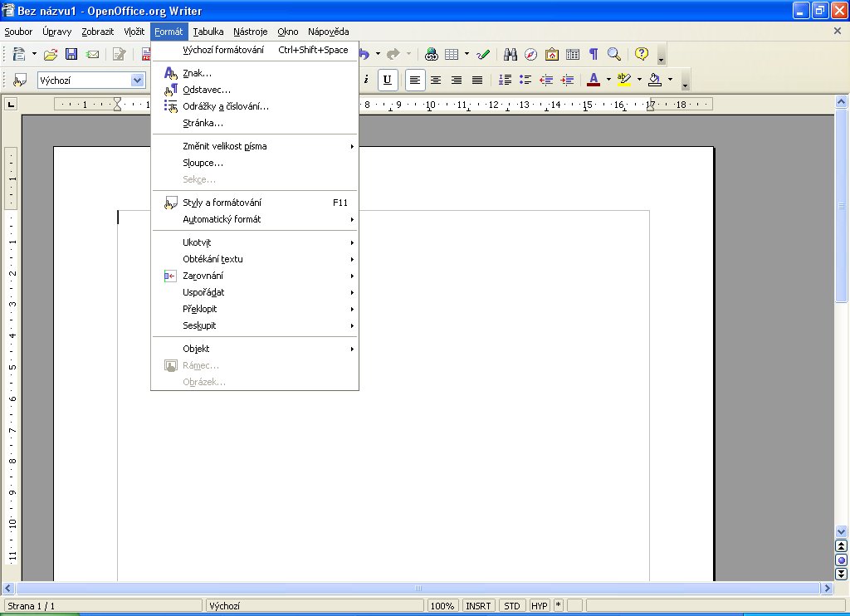
Task: Open the highlighting color dropdown arrow
Action: tap(640, 81)
